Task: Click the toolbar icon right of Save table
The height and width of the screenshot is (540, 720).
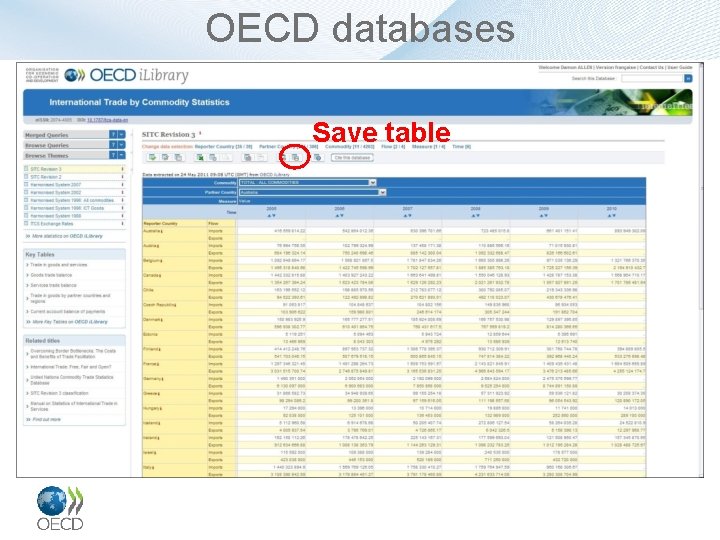Action: (317, 158)
